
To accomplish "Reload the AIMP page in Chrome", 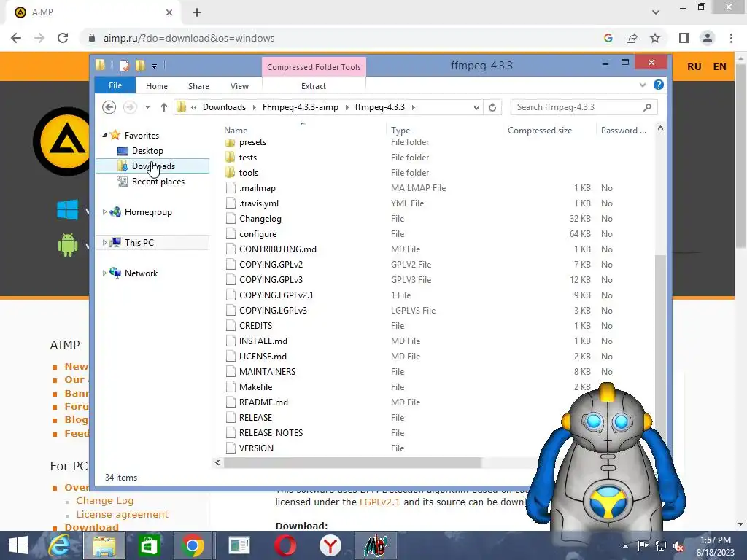I will (x=63, y=38).
